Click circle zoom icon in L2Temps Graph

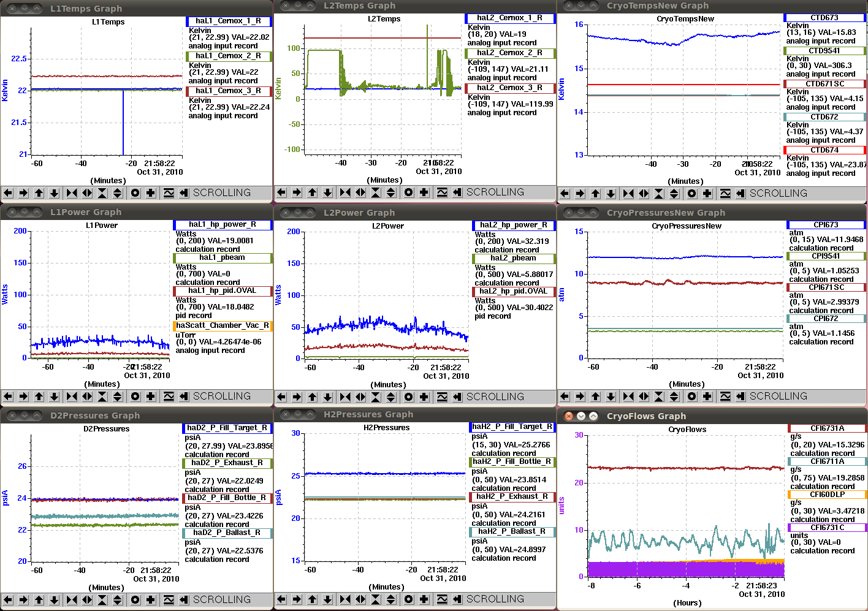pos(409,192)
